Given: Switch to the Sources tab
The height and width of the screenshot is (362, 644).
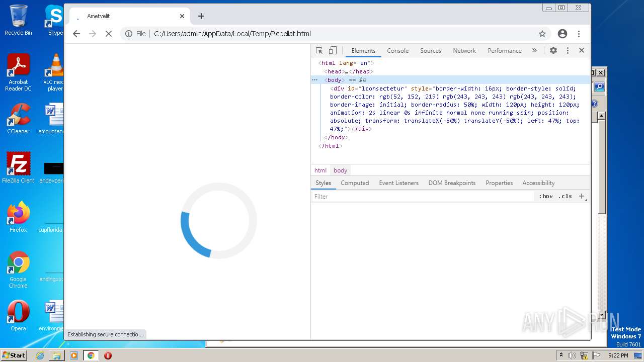Looking at the screenshot, I should tap(431, 51).
